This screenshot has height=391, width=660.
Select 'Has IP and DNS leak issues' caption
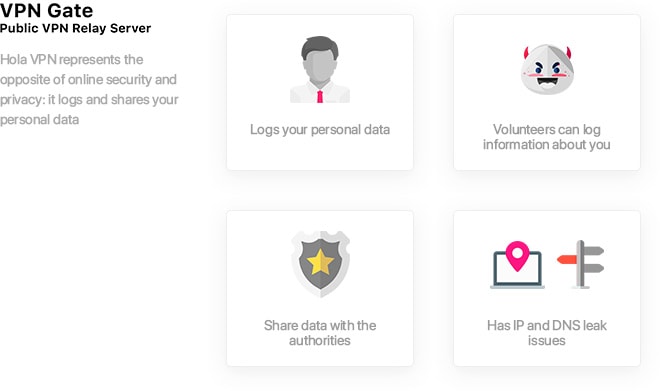tap(547, 332)
